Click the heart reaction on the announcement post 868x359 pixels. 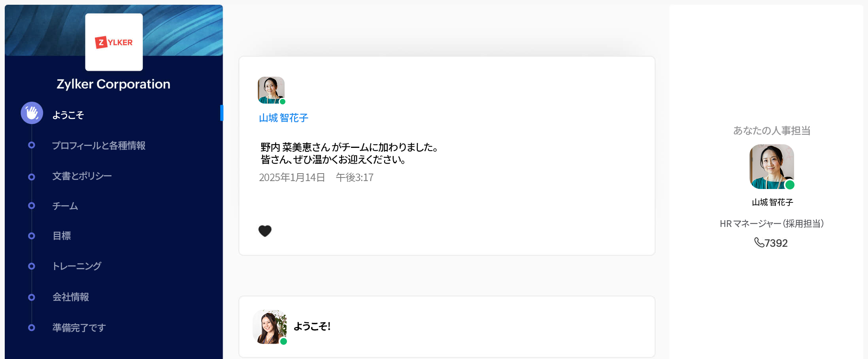(265, 231)
